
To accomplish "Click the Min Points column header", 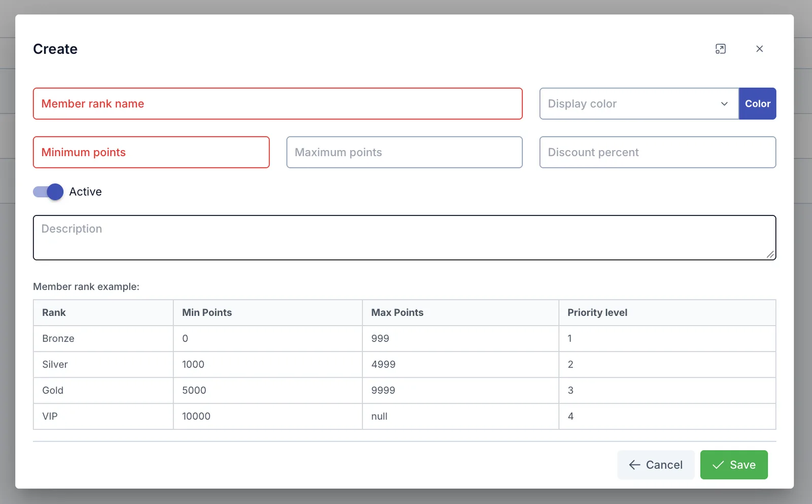I will (268, 312).
